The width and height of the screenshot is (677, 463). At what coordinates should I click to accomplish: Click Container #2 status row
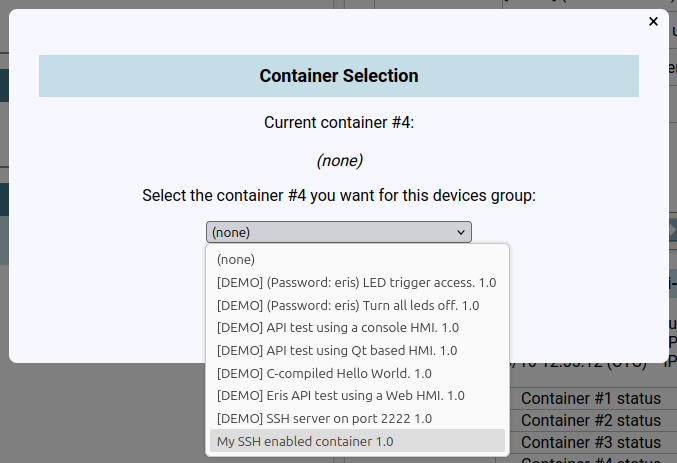click(591, 420)
